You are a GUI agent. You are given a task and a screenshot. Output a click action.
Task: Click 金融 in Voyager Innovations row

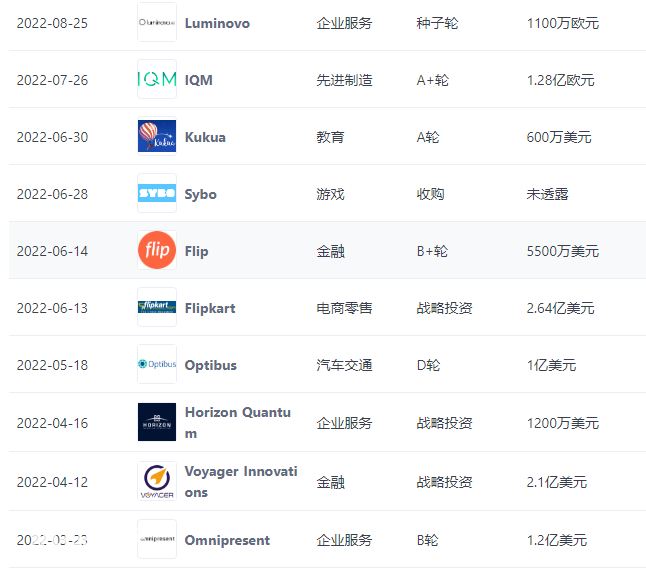coord(330,482)
